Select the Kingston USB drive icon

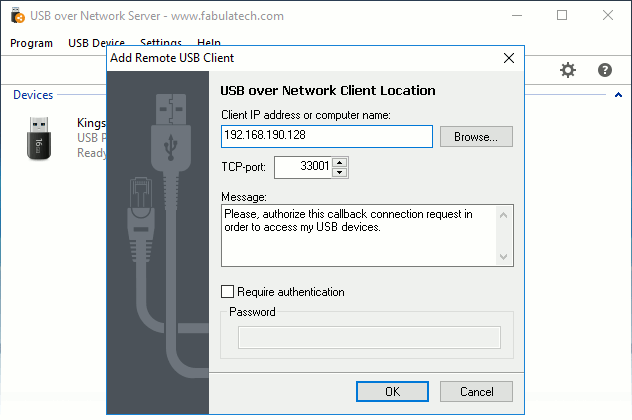(39, 138)
